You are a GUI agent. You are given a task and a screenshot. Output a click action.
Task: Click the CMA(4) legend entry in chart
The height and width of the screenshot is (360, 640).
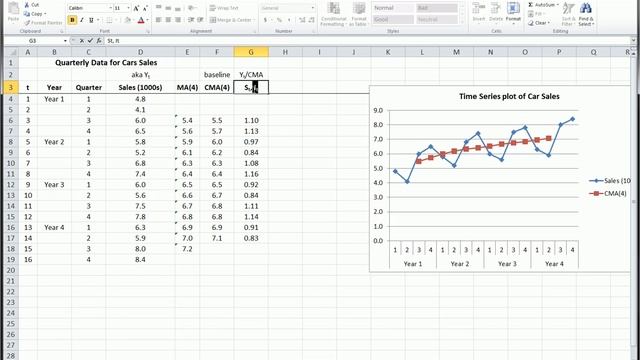tap(608, 193)
